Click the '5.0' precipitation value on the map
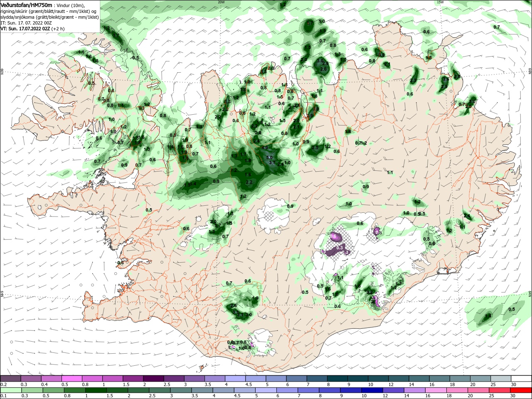Image resolution: width=532 pixels, height=399 pixels. pos(269,158)
